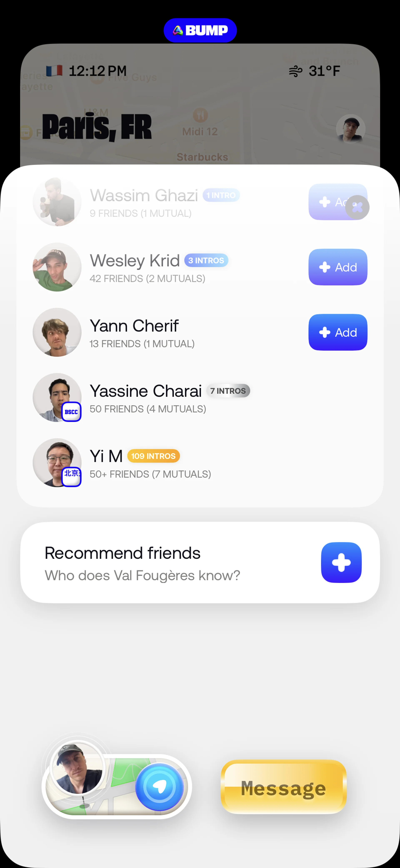Select the Yi M friend row
The image size is (400, 868).
200,463
